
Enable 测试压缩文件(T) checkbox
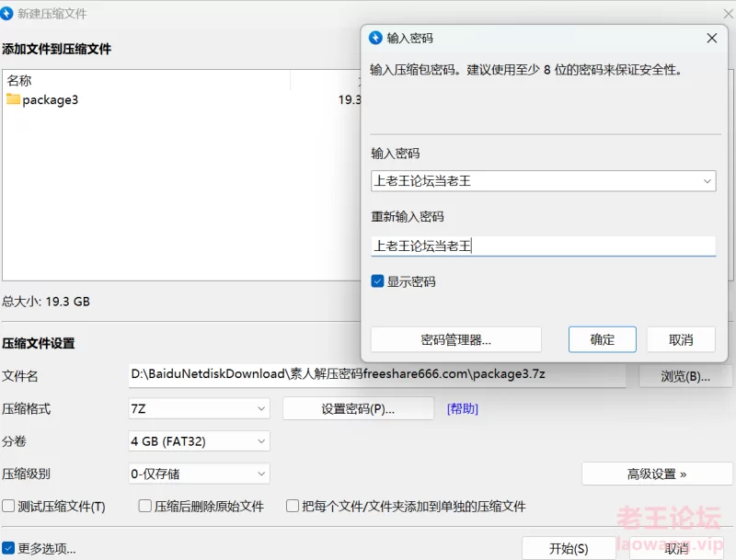tap(8, 506)
